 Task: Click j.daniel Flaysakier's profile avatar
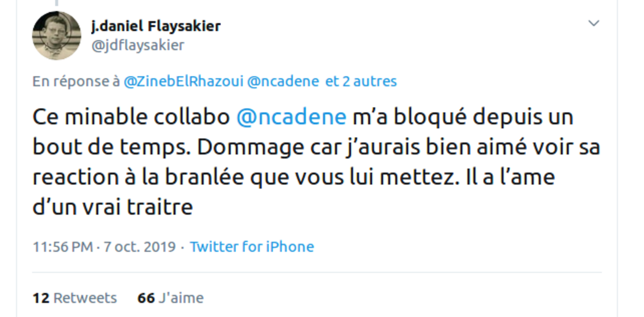56,35
